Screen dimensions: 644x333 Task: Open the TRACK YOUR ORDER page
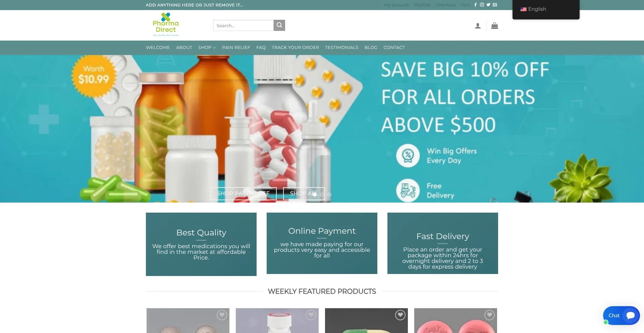click(295, 48)
